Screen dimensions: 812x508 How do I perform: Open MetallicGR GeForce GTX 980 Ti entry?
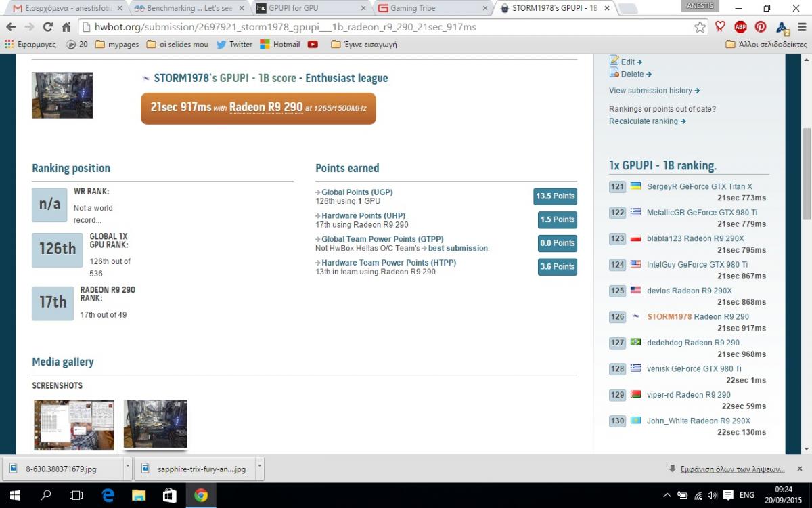(x=702, y=213)
